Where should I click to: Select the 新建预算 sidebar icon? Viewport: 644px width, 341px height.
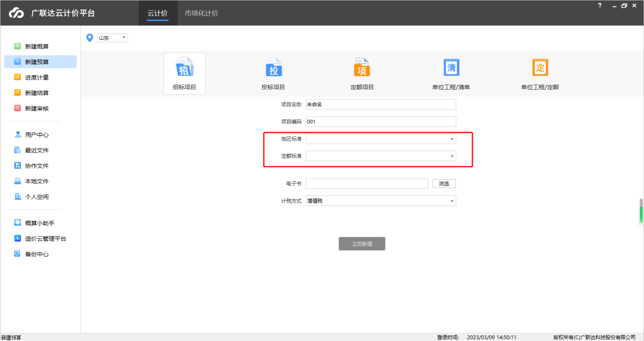(17, 62)
